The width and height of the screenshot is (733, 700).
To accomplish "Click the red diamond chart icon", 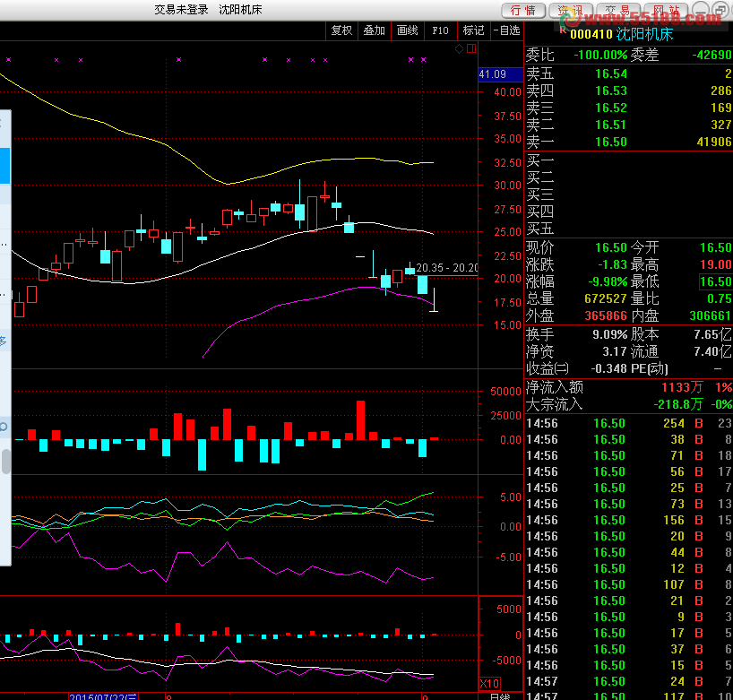I will click(x=459, y=48).
